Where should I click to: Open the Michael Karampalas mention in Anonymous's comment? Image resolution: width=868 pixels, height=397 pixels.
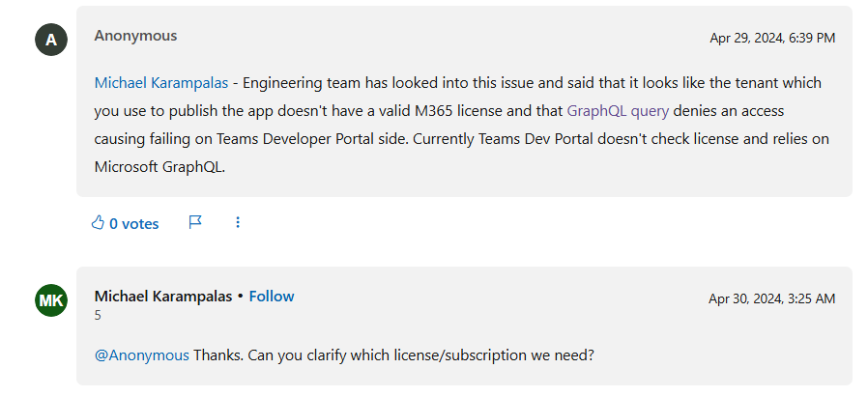[161, 83]
